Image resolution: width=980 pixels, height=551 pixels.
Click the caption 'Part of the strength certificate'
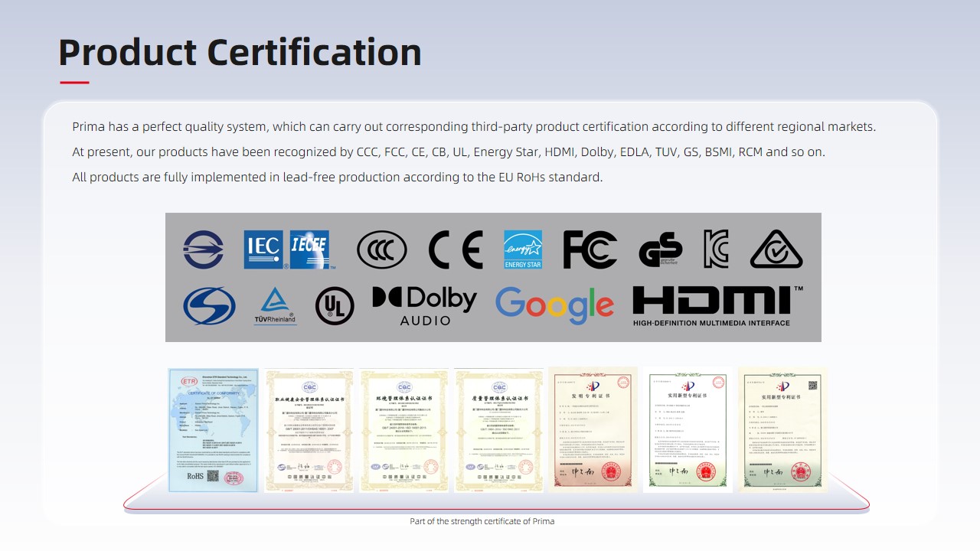pyautogui.click(x=482, y=521)
